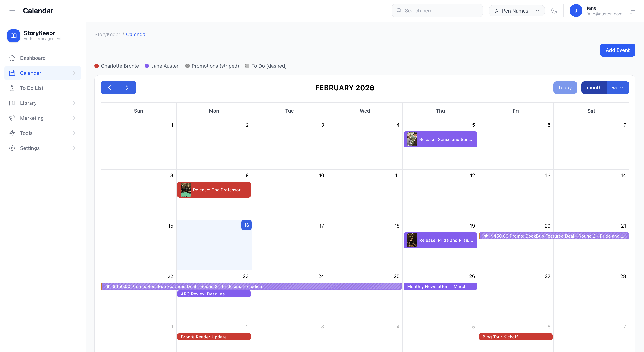Open the All Pen Names dropdown
The height and width of the screenshot is (352, 644).
pyautogui.click(x=516, y=11)
